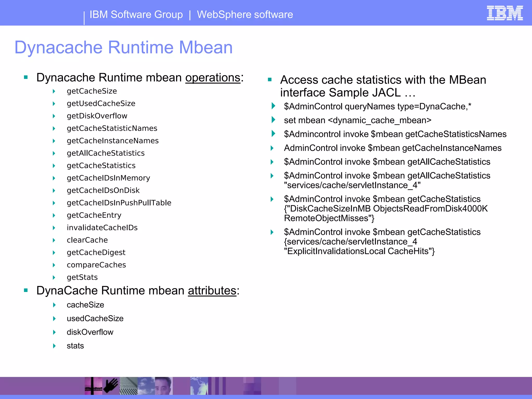This screenshot has height=399, width=532.
Task: Click the arrow bullet beside clearCache
Action: (x=54, y=240)
